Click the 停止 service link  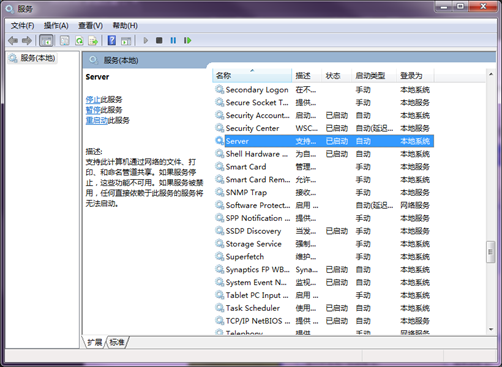pos(93,99)
